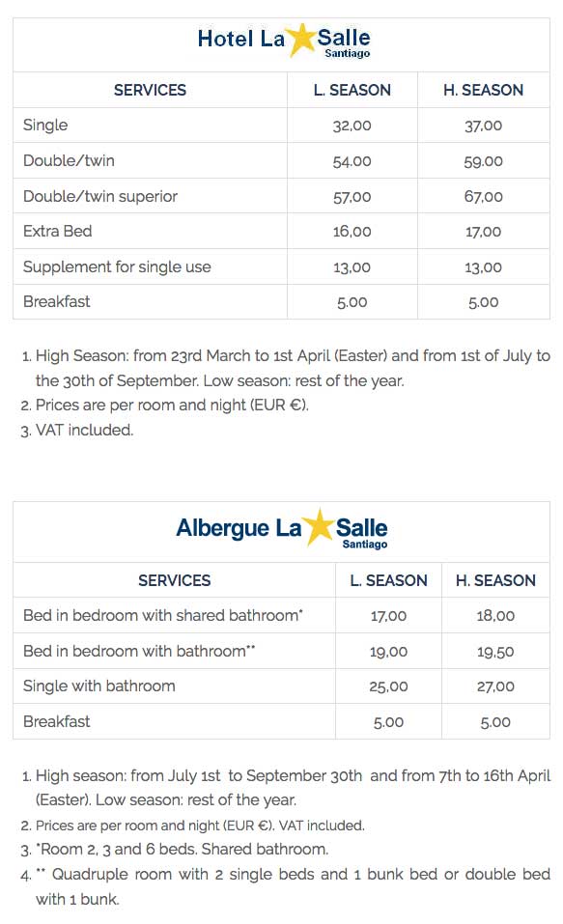Viewport: 563px width, 924px height.
Task: Click Albergue Breakfast high season price 5,00
Action: [495, 722]
